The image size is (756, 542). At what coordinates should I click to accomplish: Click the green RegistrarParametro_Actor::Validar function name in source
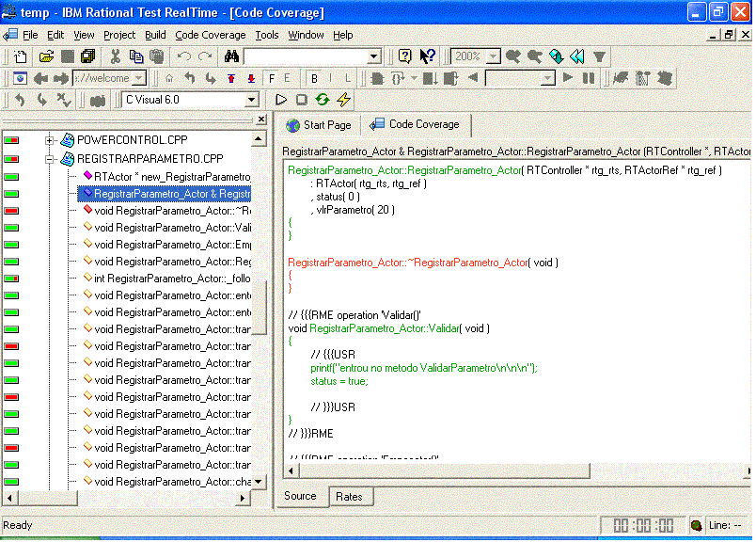pos(385,328)
